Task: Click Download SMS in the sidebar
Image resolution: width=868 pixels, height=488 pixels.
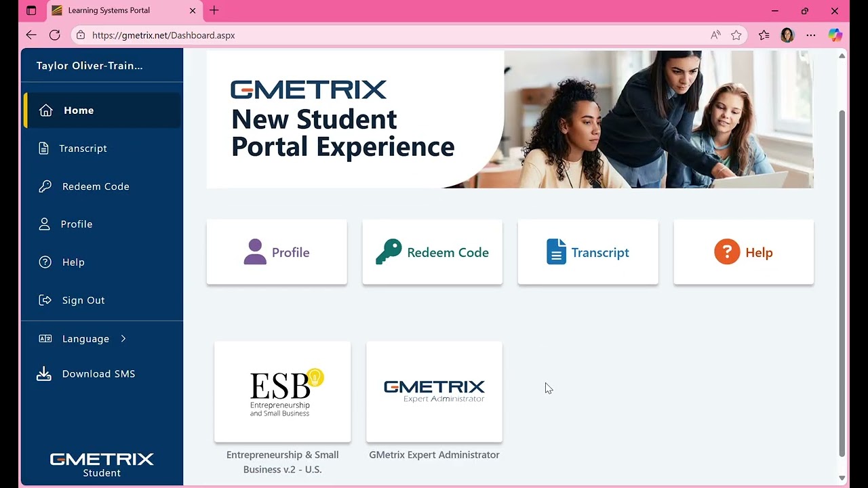Action: tap(102, 374)
